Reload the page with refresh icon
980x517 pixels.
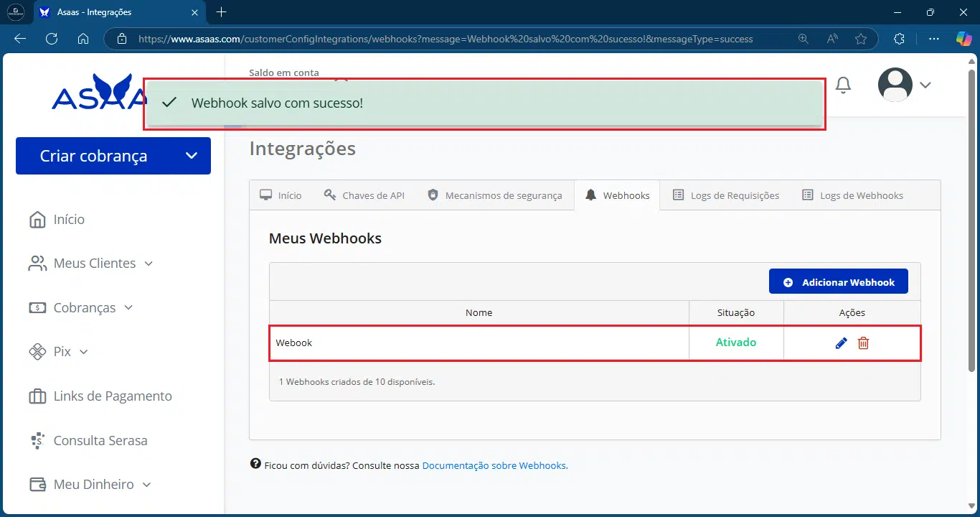click(x=52, y=39)
